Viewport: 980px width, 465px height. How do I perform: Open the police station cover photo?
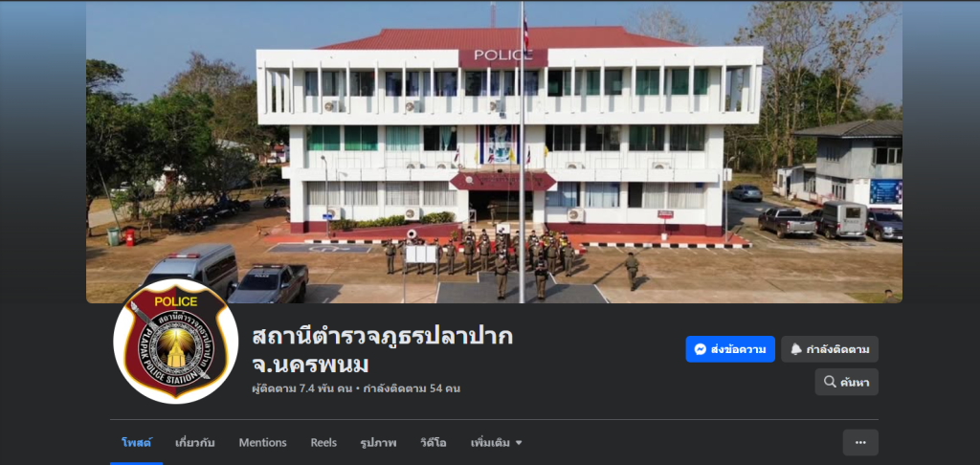point(494,152)
